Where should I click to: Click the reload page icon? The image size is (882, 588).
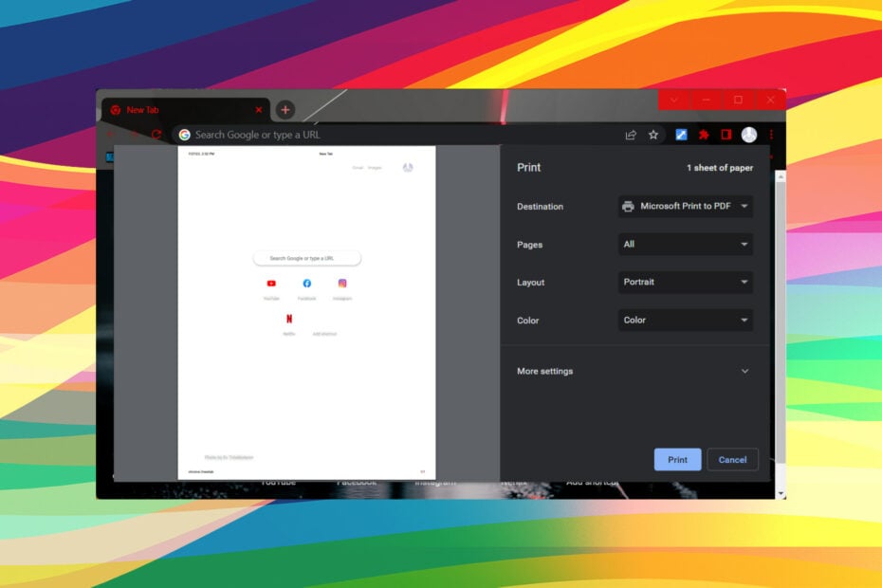pos(156,134)
